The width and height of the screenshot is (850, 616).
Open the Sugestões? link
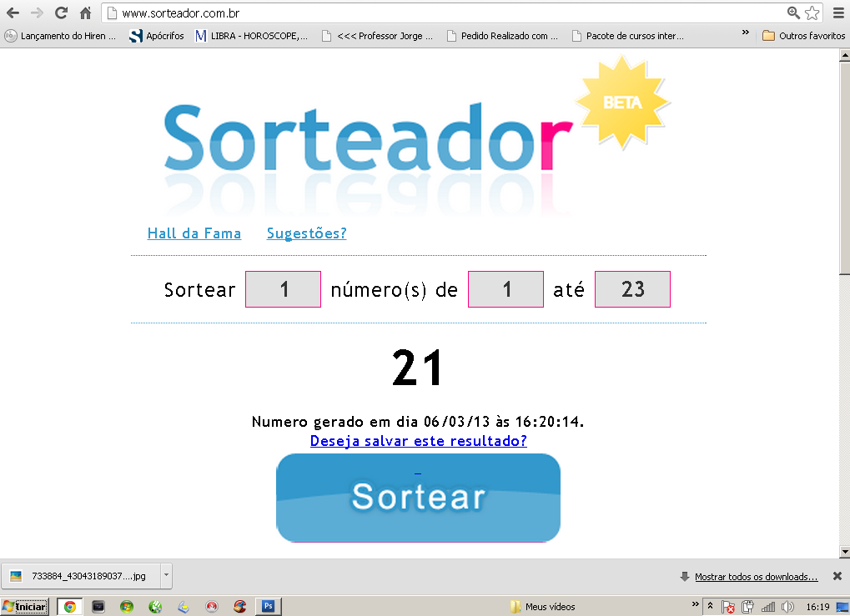(x=306, y=233)
